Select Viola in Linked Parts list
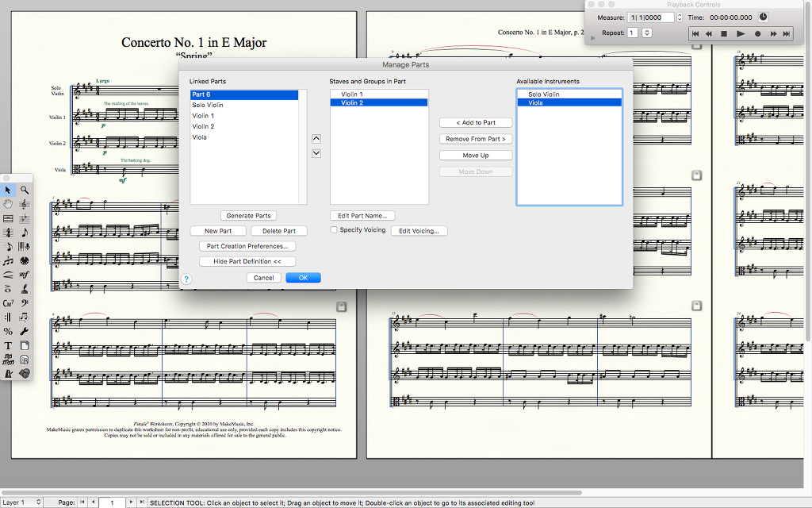Screen dimensions: 812x508 [x=244, y=137]
